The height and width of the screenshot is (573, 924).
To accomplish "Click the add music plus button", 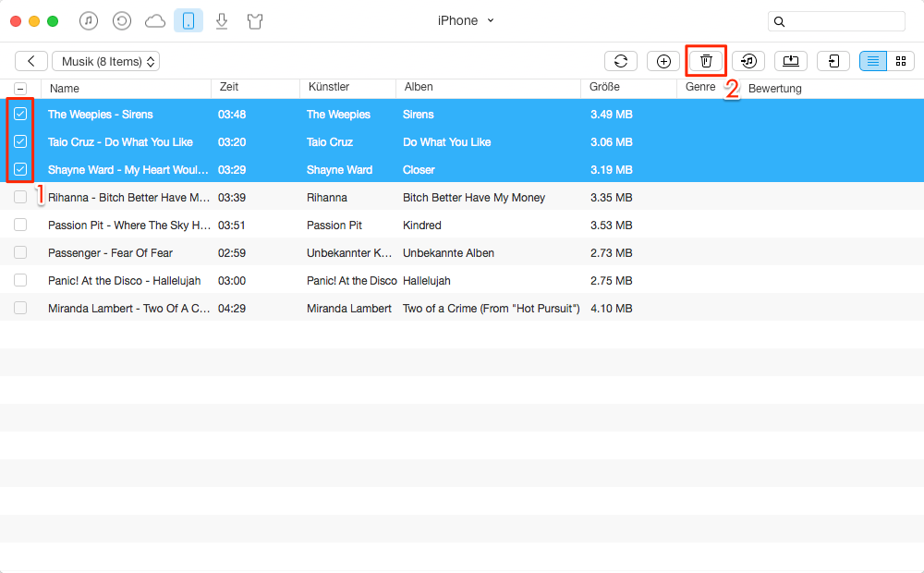I will 663,61.
